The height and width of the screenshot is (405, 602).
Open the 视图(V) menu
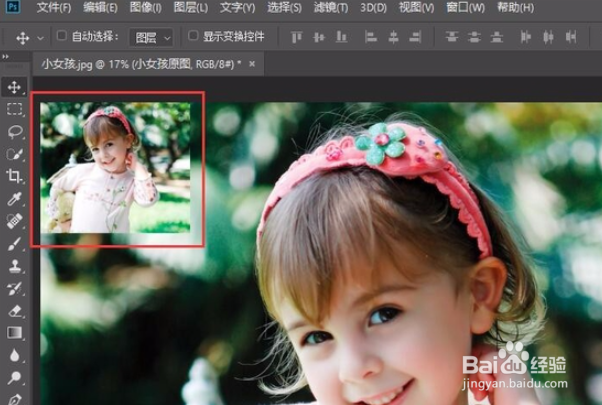(x=417, y=8)
